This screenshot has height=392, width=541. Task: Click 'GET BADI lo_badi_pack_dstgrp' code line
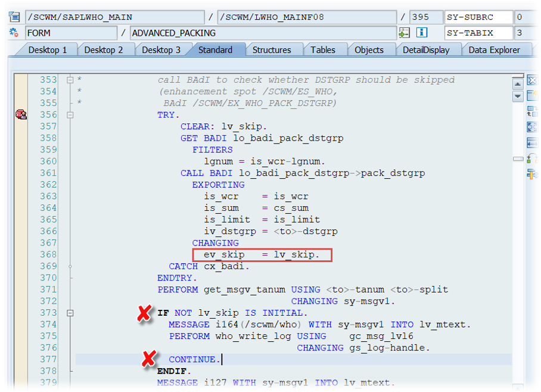click(262, 138)
